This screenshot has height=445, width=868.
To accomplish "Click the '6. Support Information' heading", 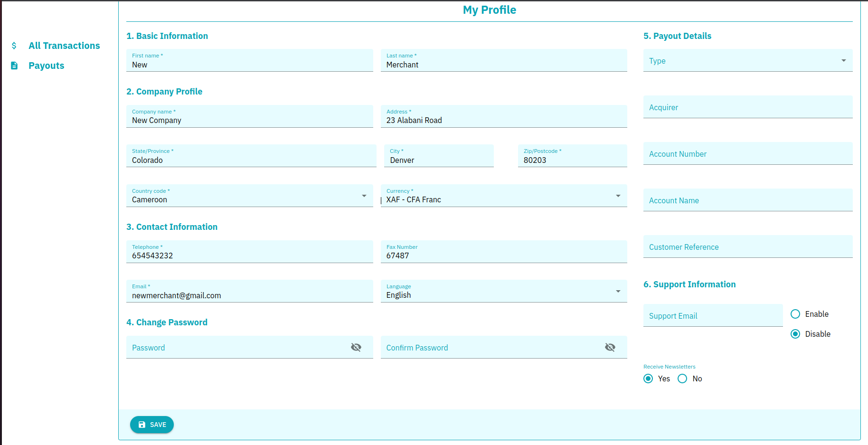I will (x=689, y=284).
